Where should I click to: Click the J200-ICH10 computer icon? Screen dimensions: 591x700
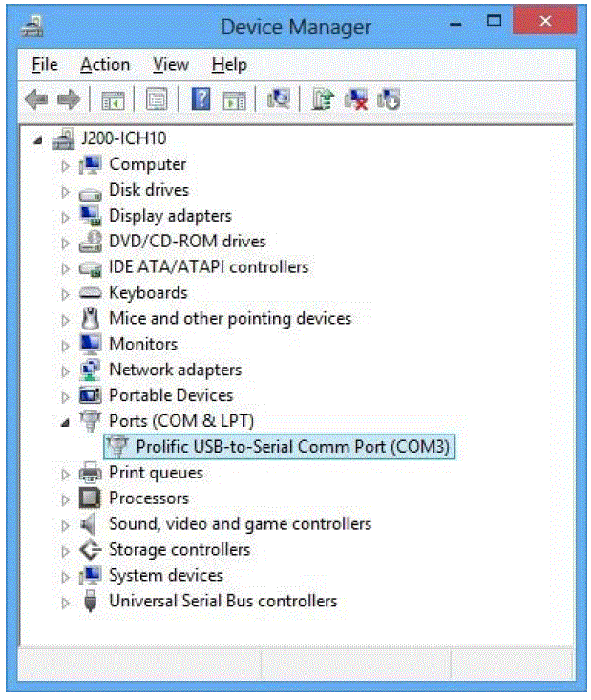[x=63, y=138]
